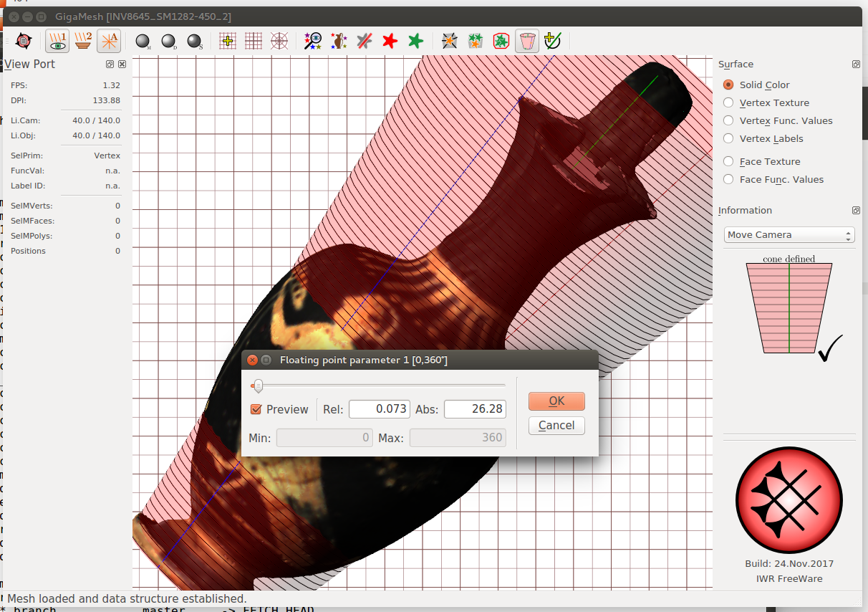Click the FPS value 1.32

pos(111,85)
